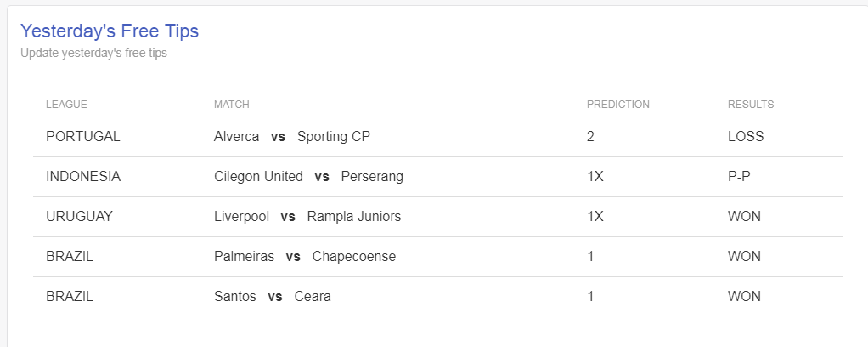Click Chapecoense team name

click(353, 256)
